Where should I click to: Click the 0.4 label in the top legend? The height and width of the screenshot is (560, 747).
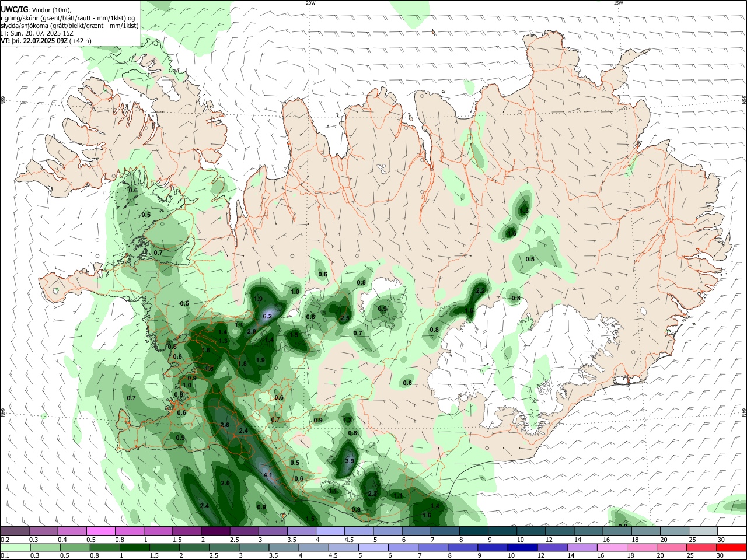62,540
